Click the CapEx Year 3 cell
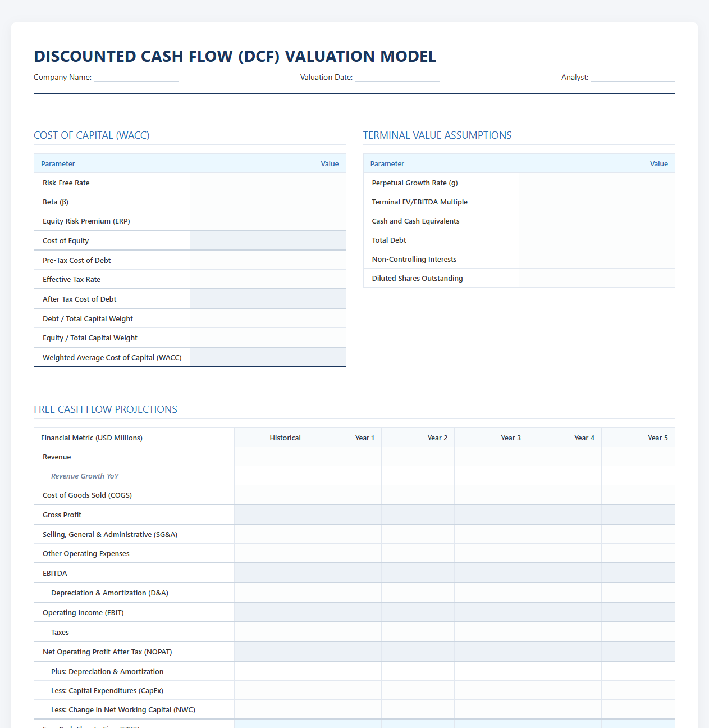 (491, 690)
